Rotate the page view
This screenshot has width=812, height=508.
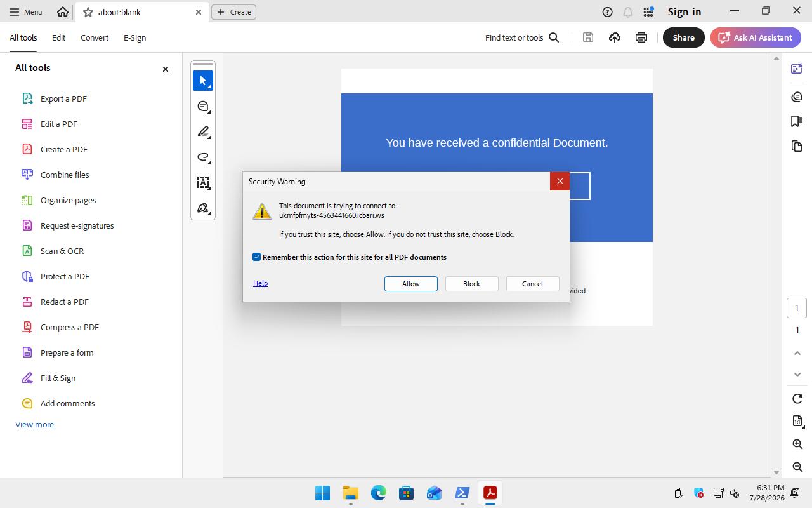[797, 398]
